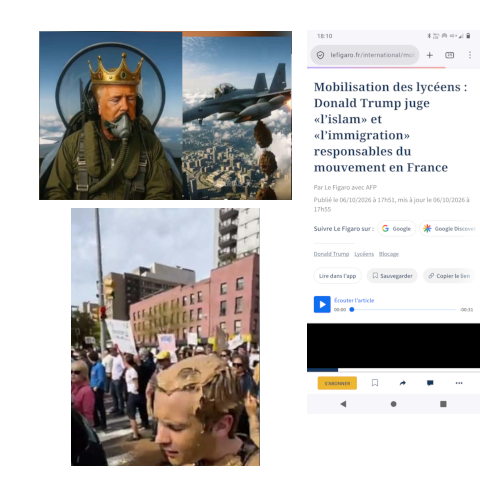Open a new browser tab with plus
This screenshot has height=480, width=480.
430,55
